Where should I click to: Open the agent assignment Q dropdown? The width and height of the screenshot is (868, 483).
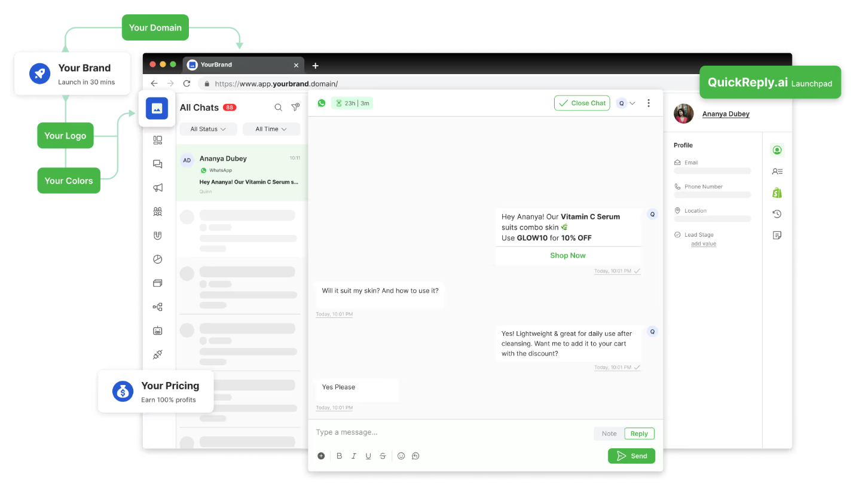click(626, 103)
